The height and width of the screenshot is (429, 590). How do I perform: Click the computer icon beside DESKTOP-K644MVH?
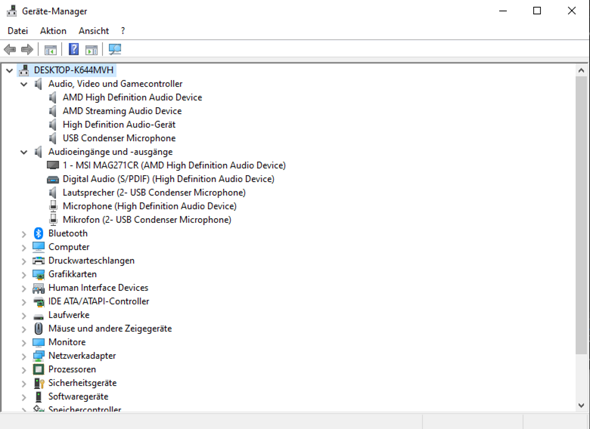[x=24, y=70]
